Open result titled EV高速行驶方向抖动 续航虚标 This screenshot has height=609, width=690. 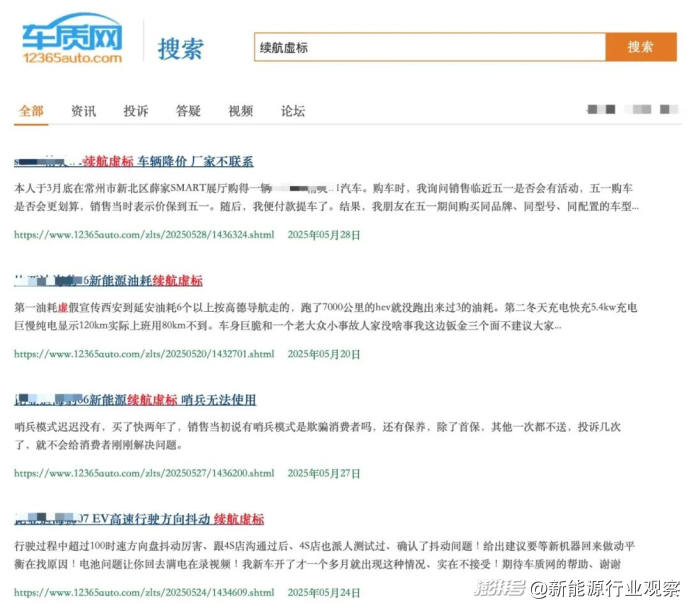139,519
